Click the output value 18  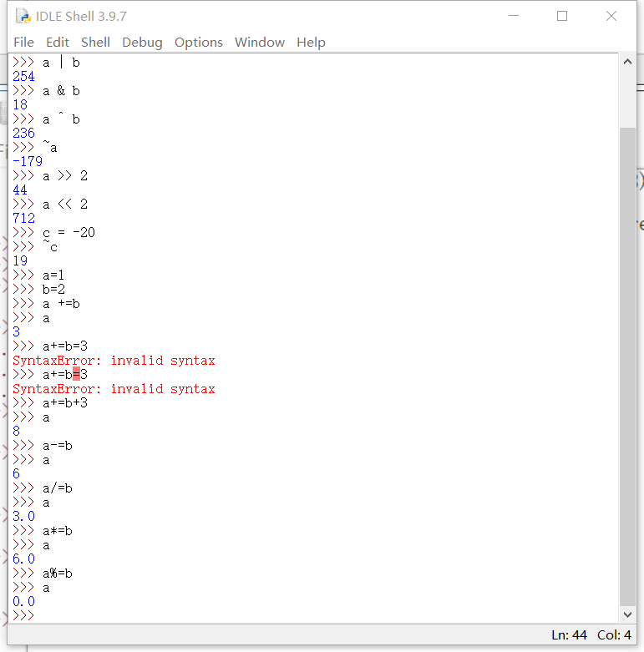[x=20, y=105]
